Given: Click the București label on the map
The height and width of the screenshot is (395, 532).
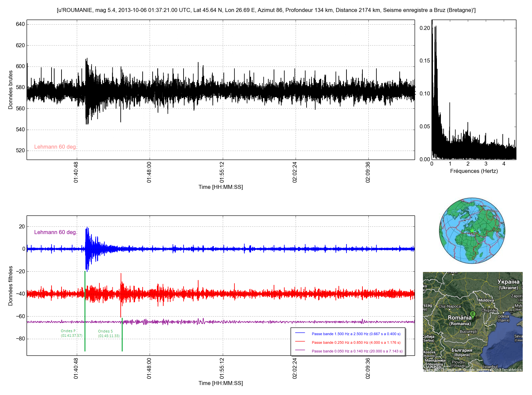Looking at the screenshot, I should 468,331.
